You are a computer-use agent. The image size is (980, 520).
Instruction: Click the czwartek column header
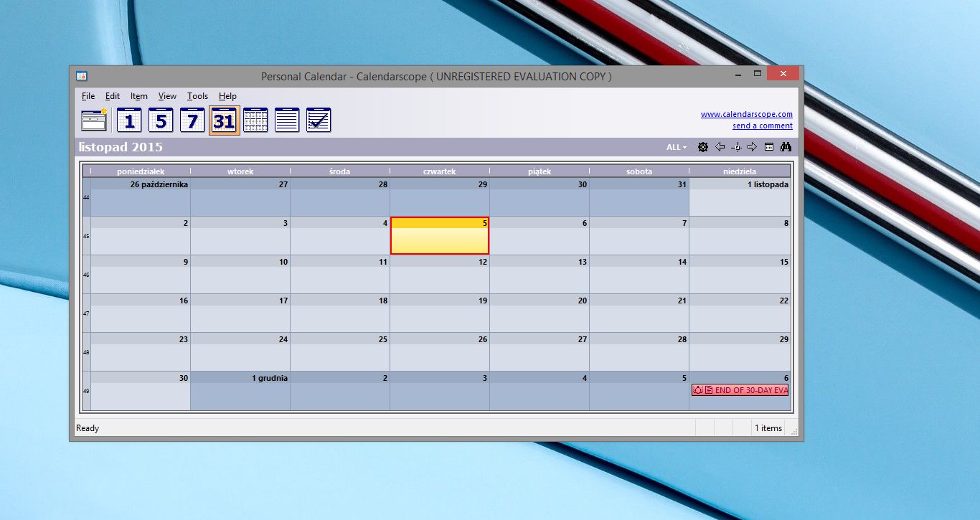point(440,171)
